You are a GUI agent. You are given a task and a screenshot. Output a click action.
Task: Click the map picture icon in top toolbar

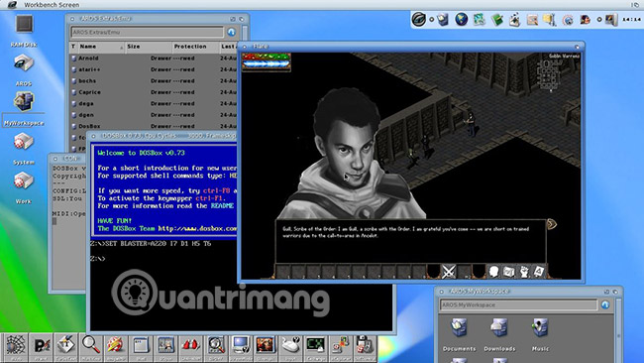[x=479, y=19]
